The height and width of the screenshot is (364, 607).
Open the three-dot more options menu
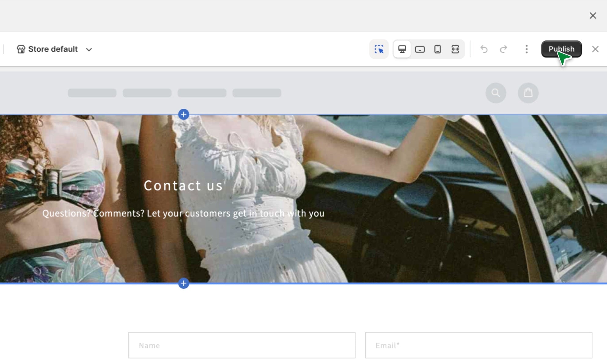coord(526,49)
